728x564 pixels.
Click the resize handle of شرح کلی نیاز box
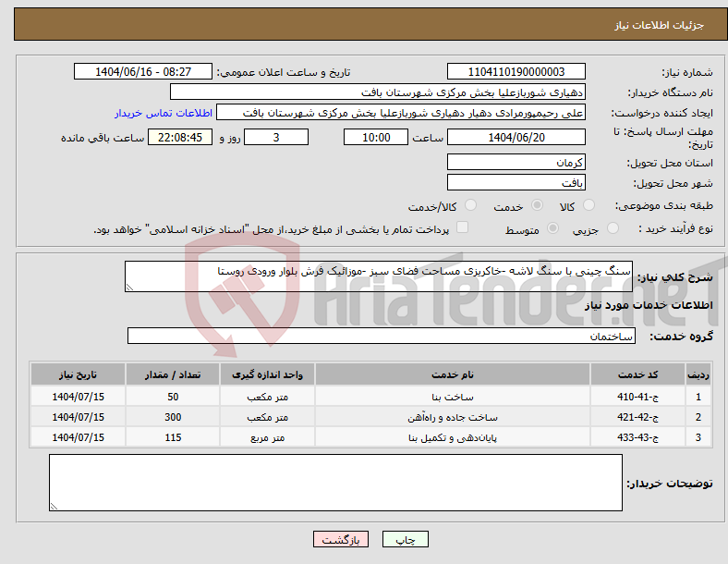click(x=129, y=288)
